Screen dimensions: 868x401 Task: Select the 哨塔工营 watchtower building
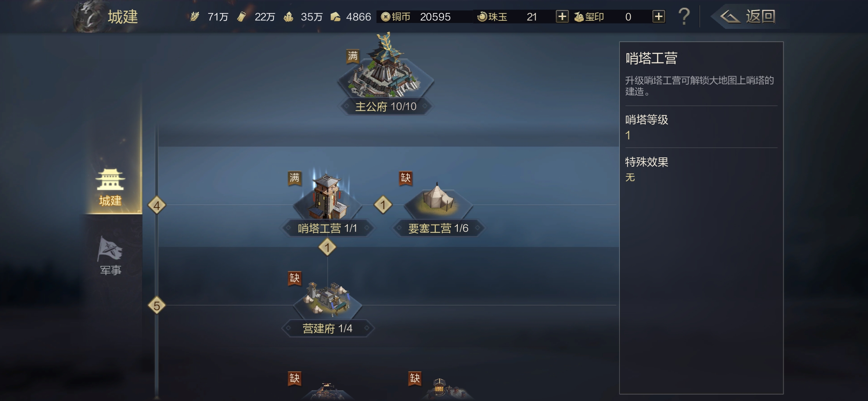coord(327,197)
